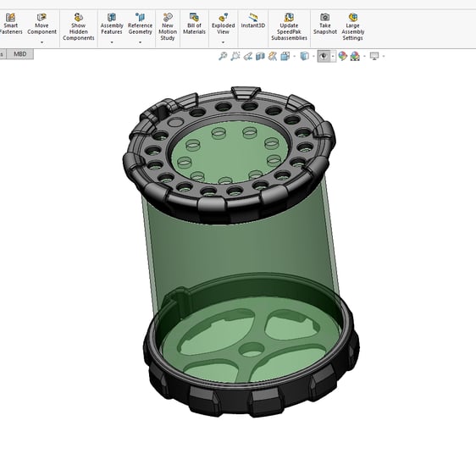Open Large Assembly Settings
The width and height of the screenshot is (476, 454).
click(x=352, y=27)
